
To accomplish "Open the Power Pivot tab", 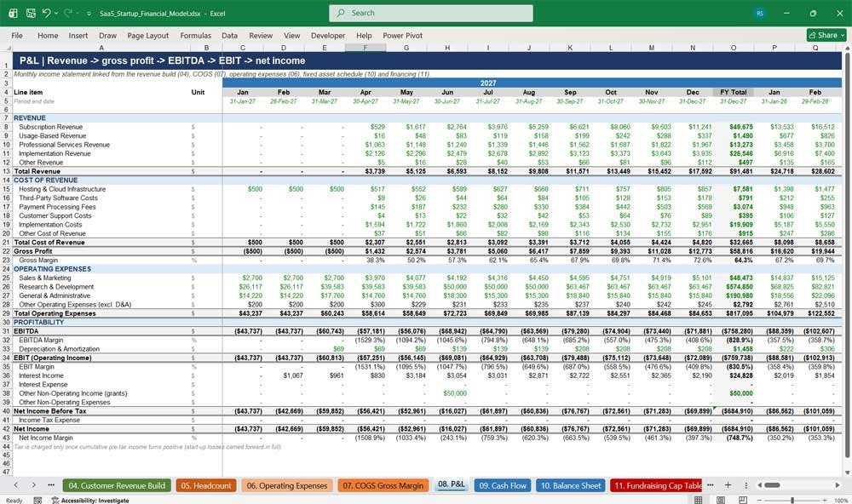I will point(403,35).
